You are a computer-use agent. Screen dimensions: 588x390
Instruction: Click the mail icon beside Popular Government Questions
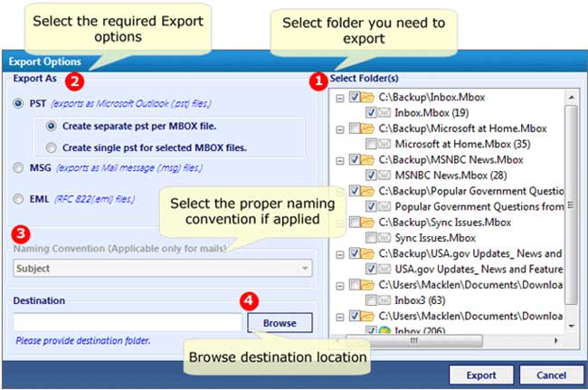point(384,206)
